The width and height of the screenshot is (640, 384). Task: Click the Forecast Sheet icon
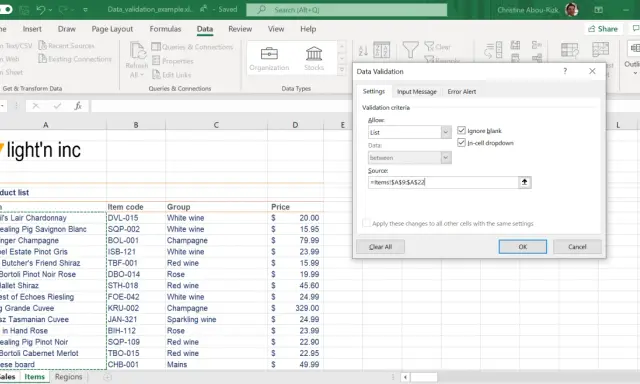600,49
